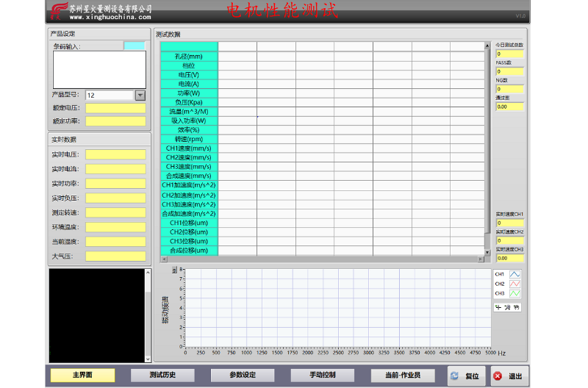Click the 实时功率 value field

coord(115,183)
